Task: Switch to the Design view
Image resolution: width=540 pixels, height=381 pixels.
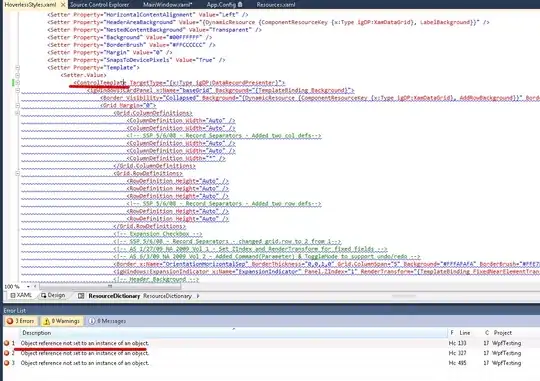Action: coord(53,295)
